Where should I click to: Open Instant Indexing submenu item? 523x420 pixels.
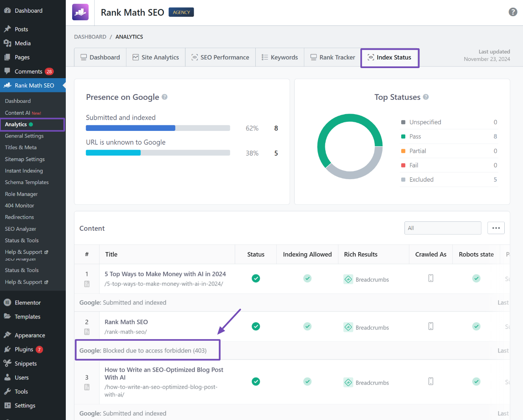click(x=24, y=171)
